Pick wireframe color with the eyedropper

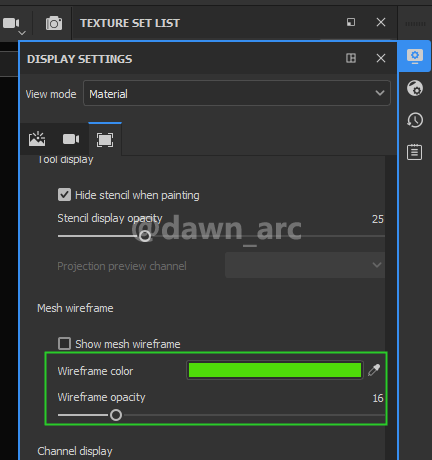click(374, 370)
